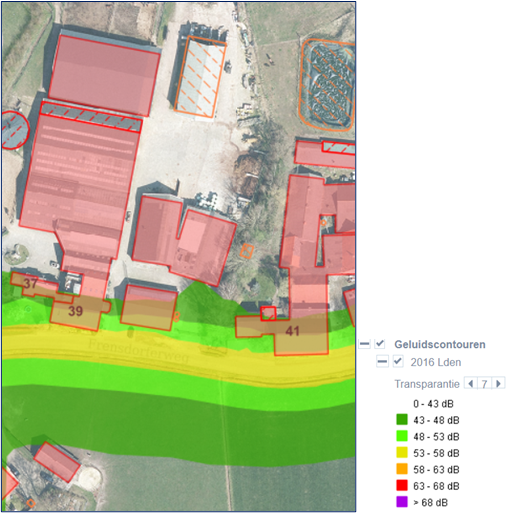Click the light green 48 - 53 dB swatch
Image resolution: width=525 pixels, height=513 pixels.
click(x=402, y=436)
